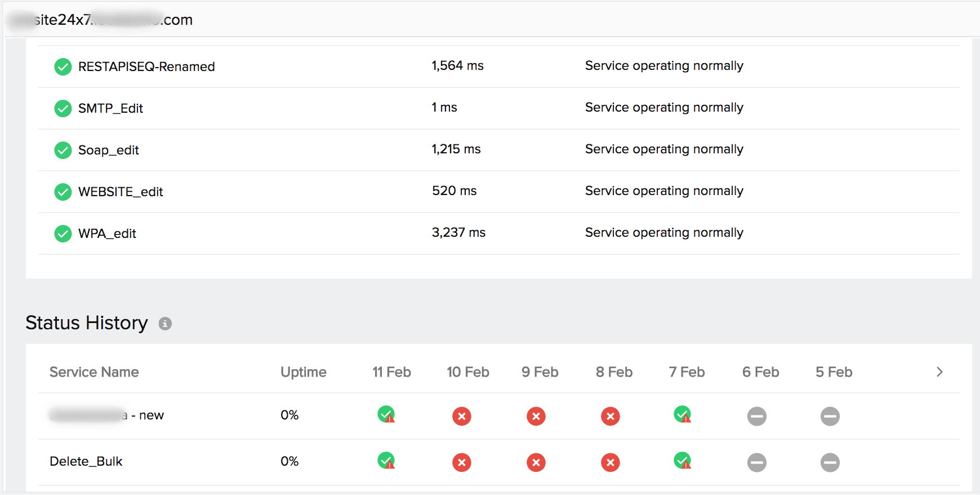This screenshot has height=495, width=980.
Task: Open the Soap_edit service entry
Action: point(109,150)
